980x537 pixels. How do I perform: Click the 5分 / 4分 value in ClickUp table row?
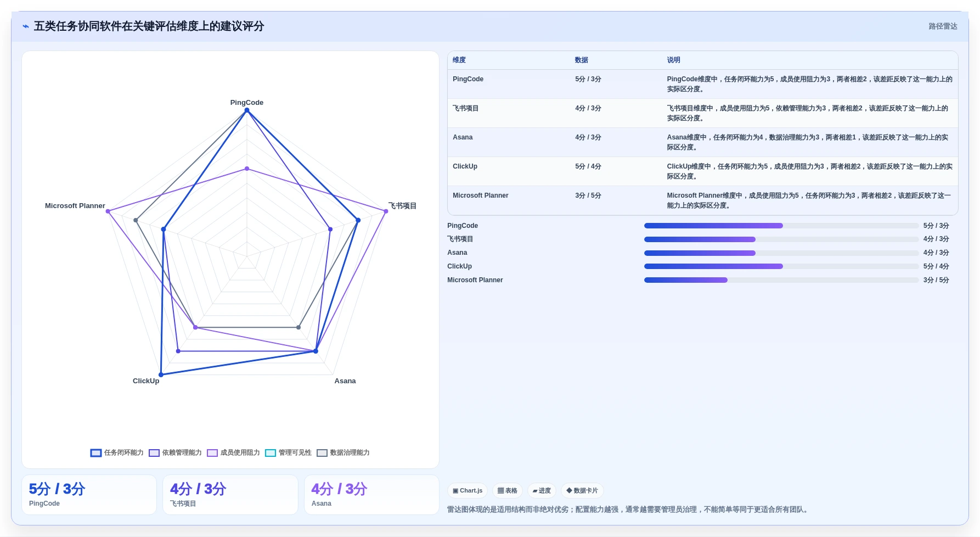pos(588,166)
